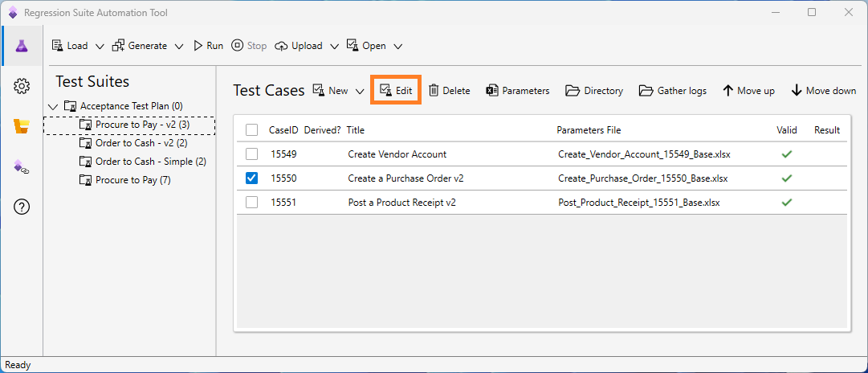The width and height of the screenshot is (868, 373).
Task: Click the flask test icon in the sidebar
Action: (x=22, y=46)
